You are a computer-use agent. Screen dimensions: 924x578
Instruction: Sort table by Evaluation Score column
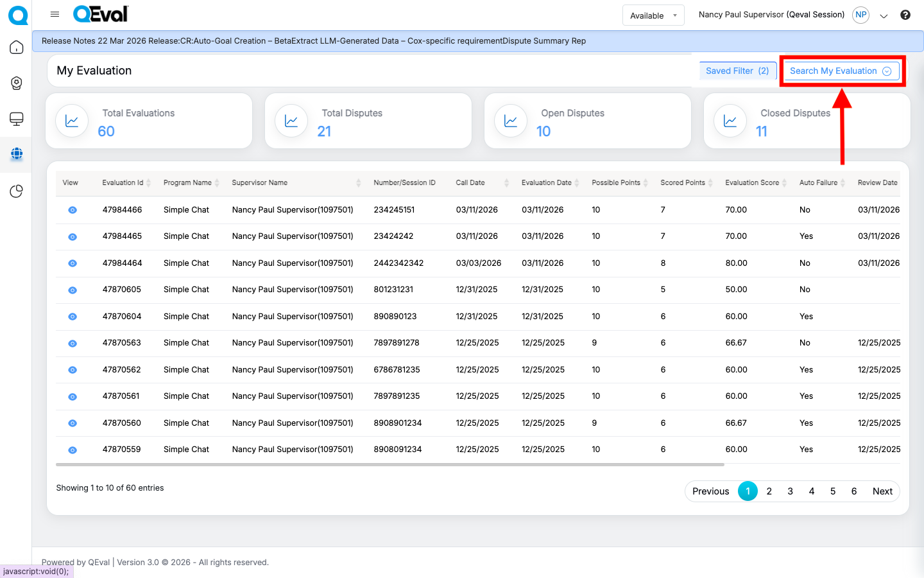(x=752, y=183)
